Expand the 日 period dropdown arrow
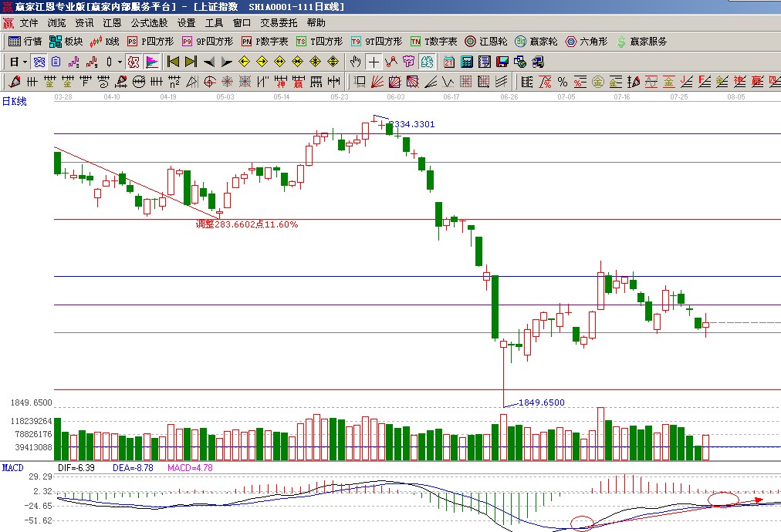Viewport: 781px width, 532px height. point(25,62)
